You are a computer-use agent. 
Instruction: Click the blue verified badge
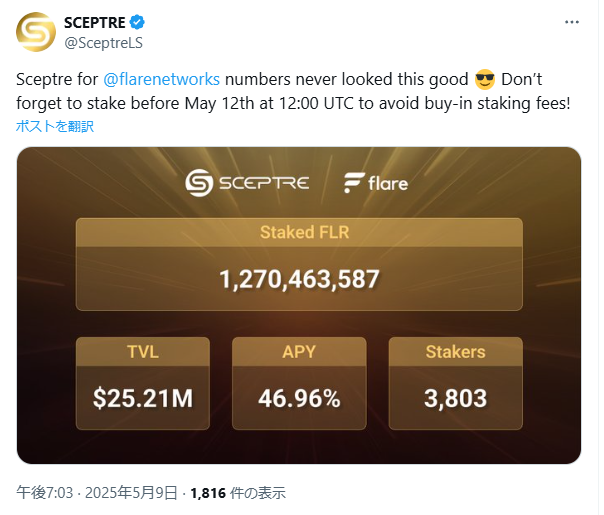coord(137,22)
